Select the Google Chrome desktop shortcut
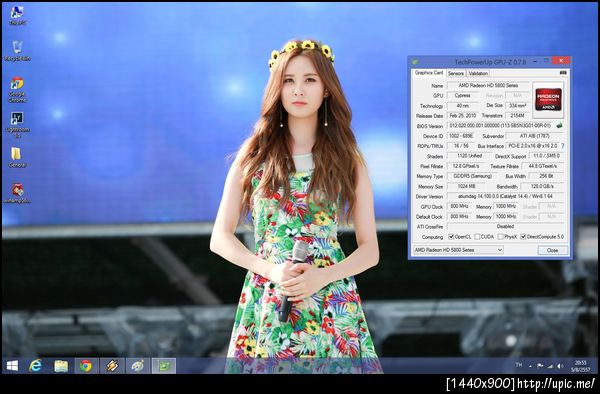 pos(17,90)
